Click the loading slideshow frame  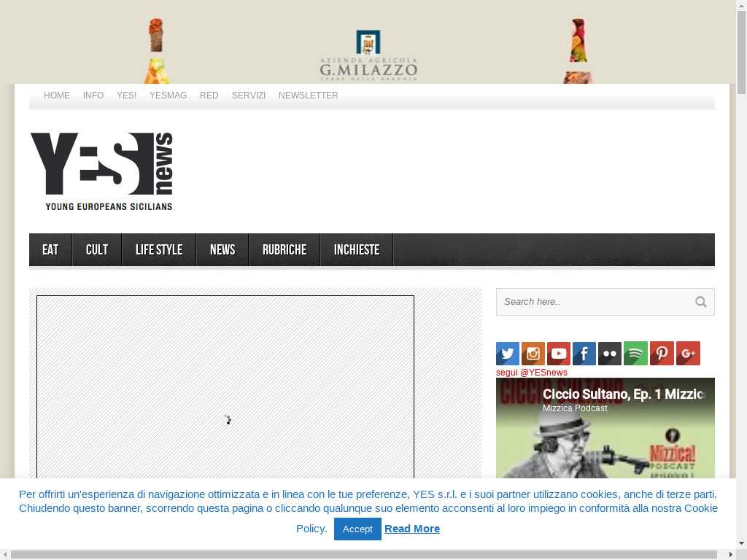(x=225, y=387)
